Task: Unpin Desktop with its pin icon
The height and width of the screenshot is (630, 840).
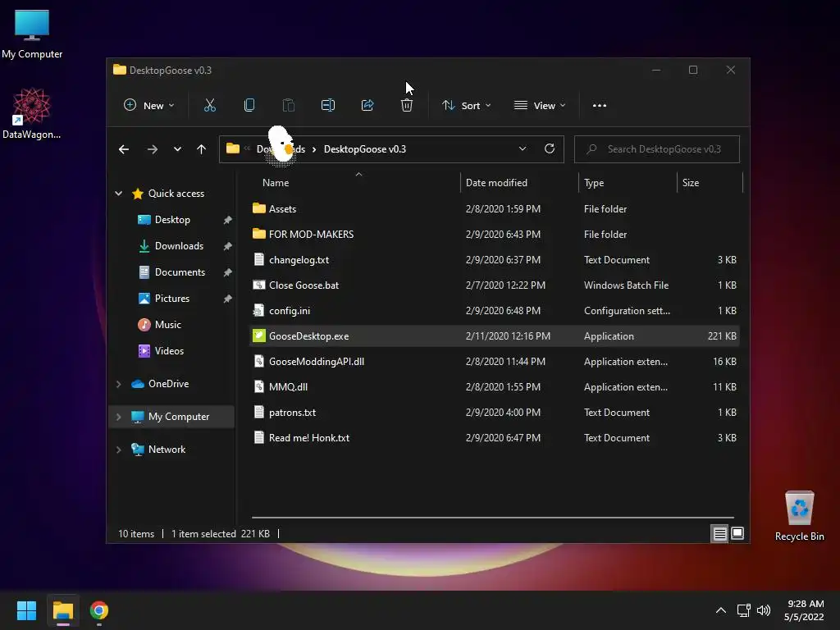Action: point(228,220)
